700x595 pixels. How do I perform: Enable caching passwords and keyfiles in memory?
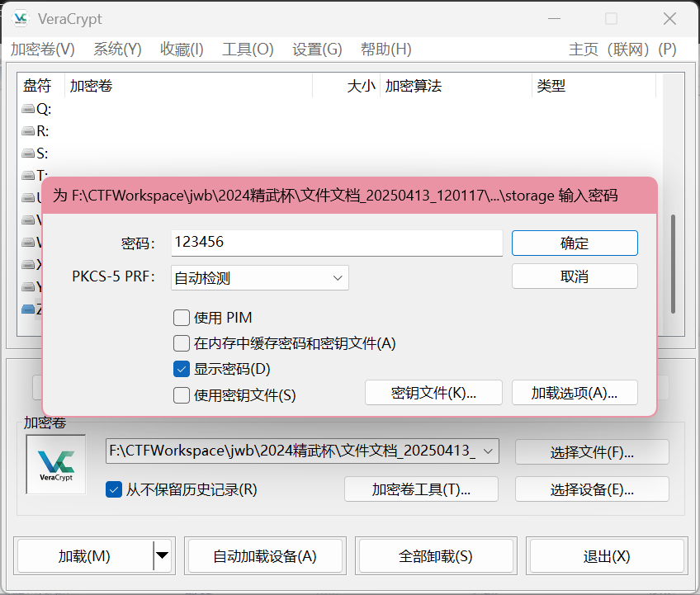click(182, 343)
